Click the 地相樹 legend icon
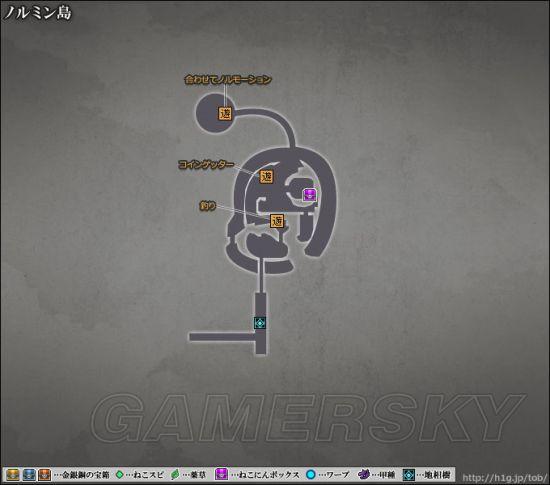The image size is (550, 485). [409, 475]
